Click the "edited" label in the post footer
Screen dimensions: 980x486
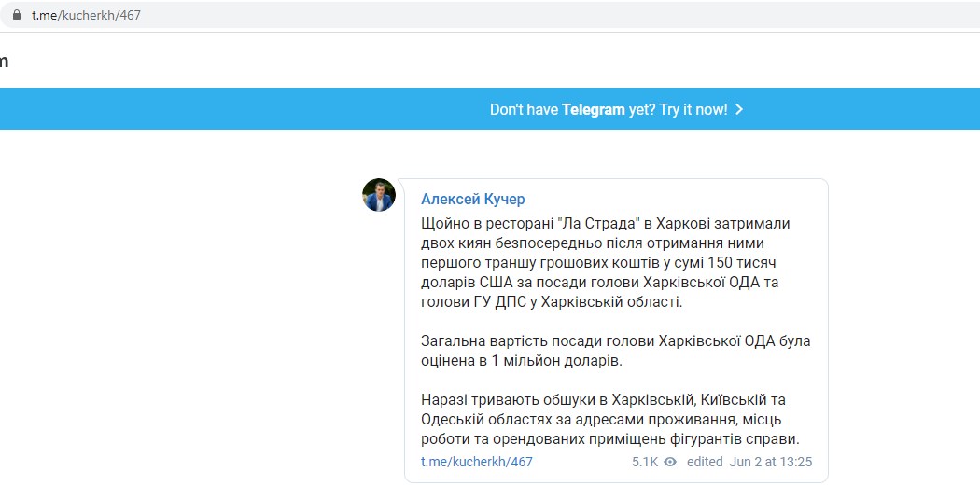pos(705,461)
